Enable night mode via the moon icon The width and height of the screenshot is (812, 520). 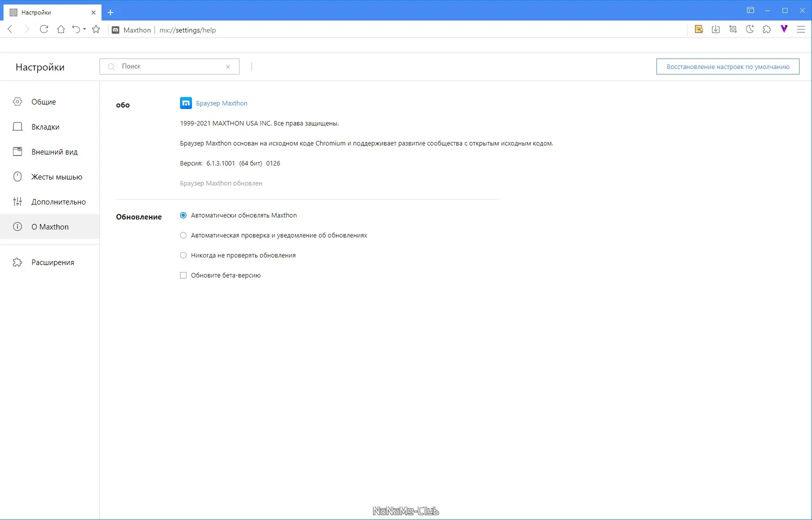tap(749, 29)
